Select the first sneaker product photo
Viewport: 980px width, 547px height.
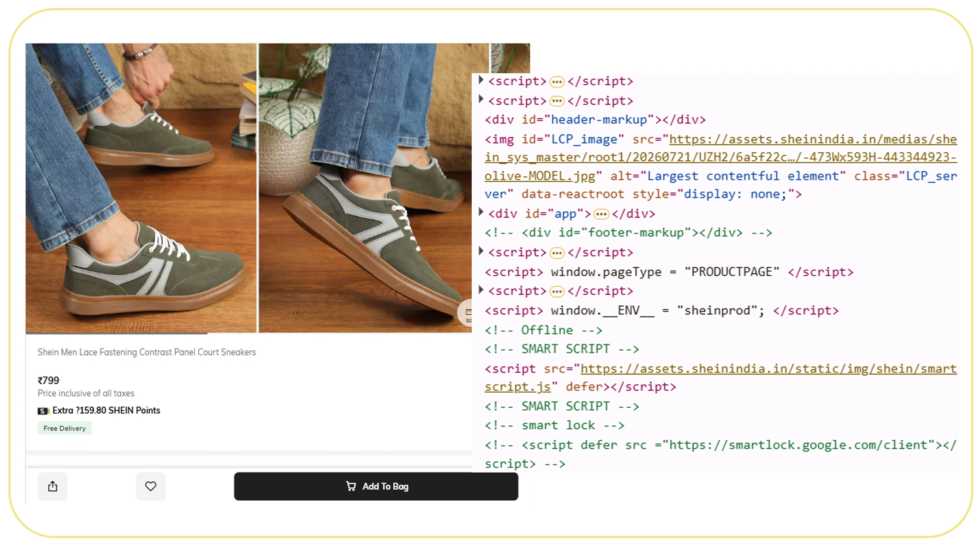click(141, 188)
